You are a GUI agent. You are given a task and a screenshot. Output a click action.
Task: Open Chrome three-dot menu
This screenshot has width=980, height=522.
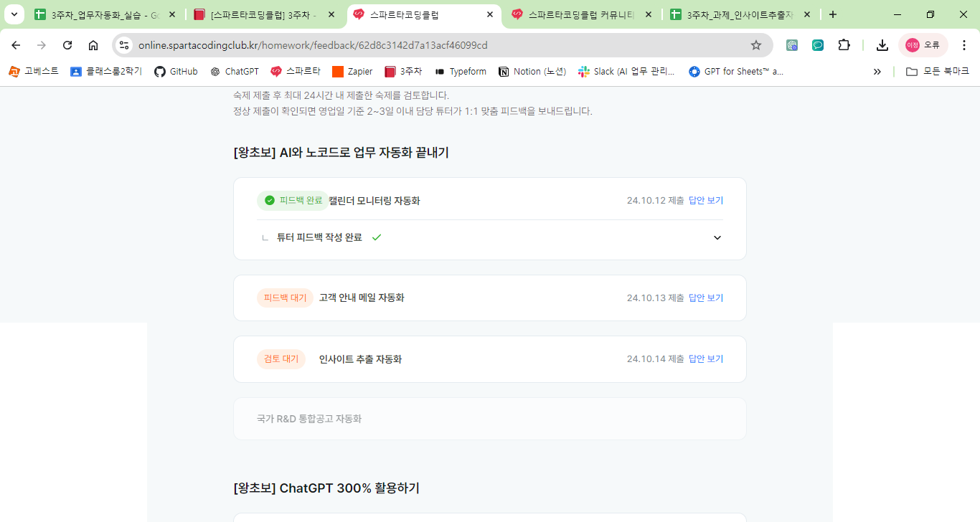point(964,45)
